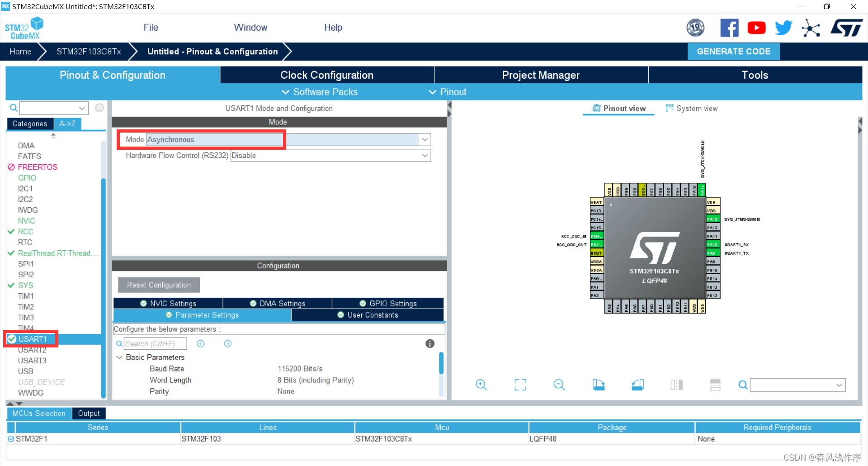Go to previous parameter search result
This screenshot has width=868, height=466.
pos(201,344)
